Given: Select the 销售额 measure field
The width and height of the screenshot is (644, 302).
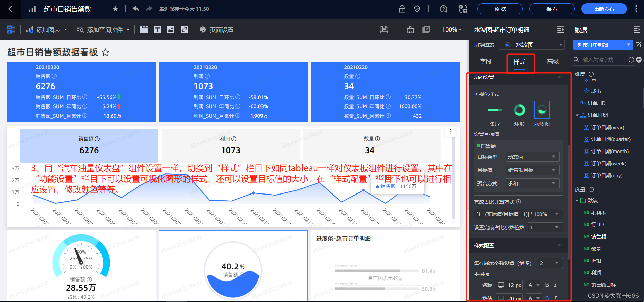Looking at the screenshot, I should tap(611, 236).
